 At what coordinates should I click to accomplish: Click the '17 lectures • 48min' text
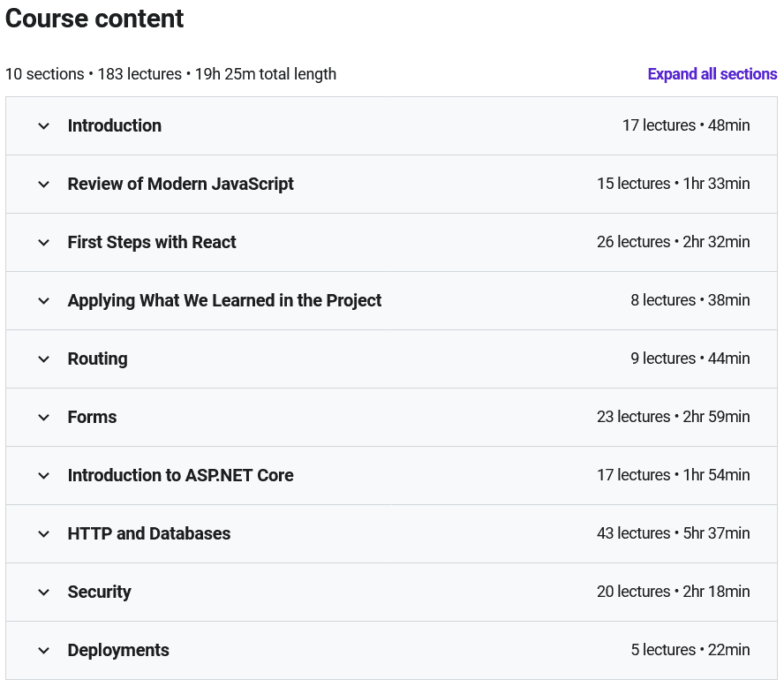point(686,125)
